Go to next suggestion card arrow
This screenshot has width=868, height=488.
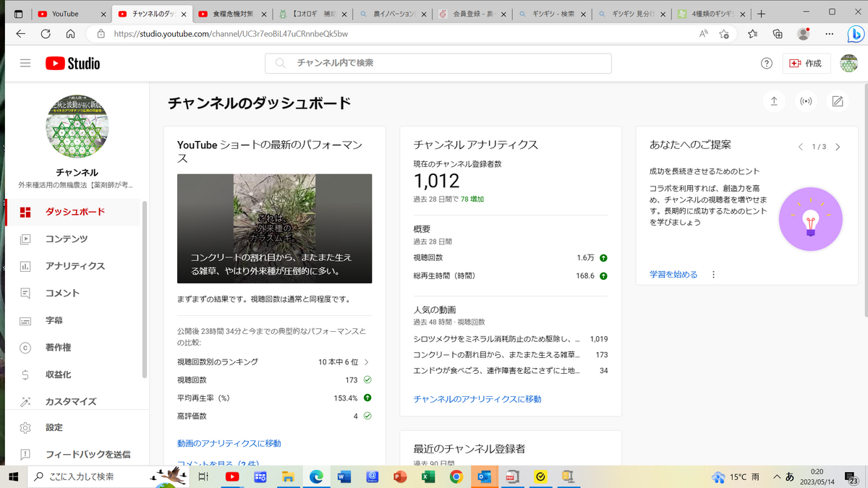(x=838, y=147)
